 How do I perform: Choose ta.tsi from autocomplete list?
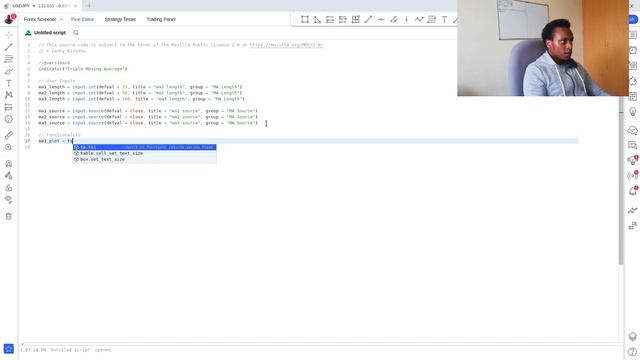pyautogui.click(x=144, y=147)
